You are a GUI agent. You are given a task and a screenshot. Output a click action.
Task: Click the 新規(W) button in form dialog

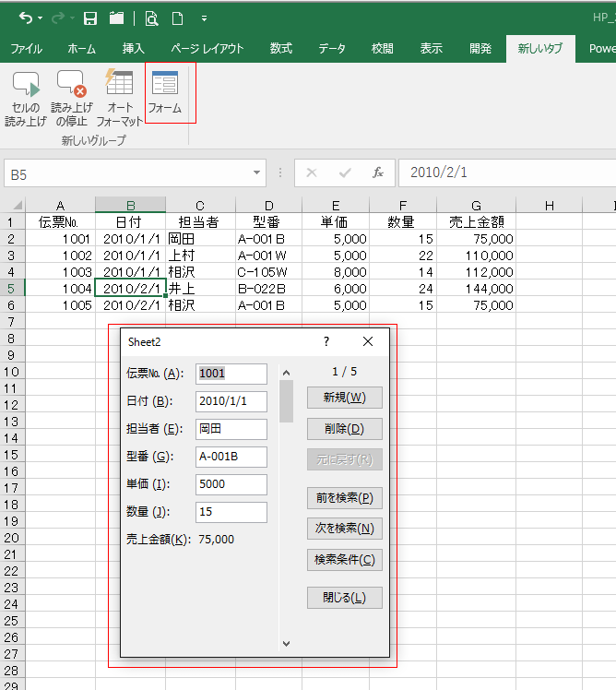(x=344, y=398)
